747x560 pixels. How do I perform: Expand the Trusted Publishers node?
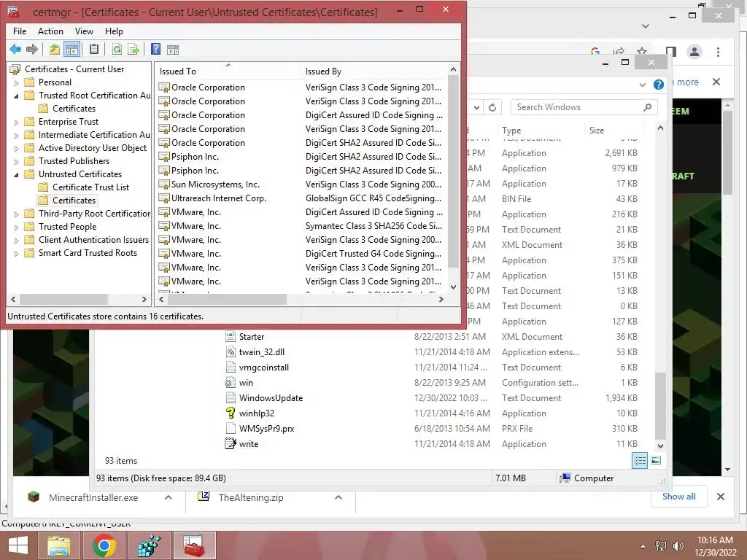(16, 161)
